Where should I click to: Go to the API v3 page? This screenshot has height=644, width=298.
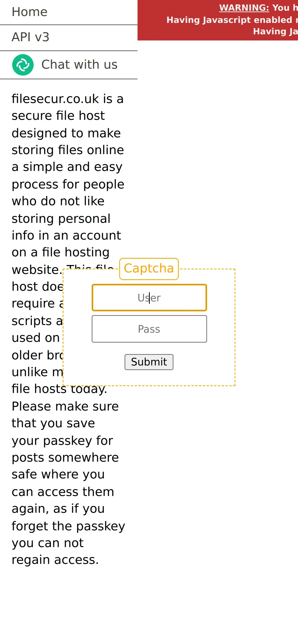(x=31, y=37)
